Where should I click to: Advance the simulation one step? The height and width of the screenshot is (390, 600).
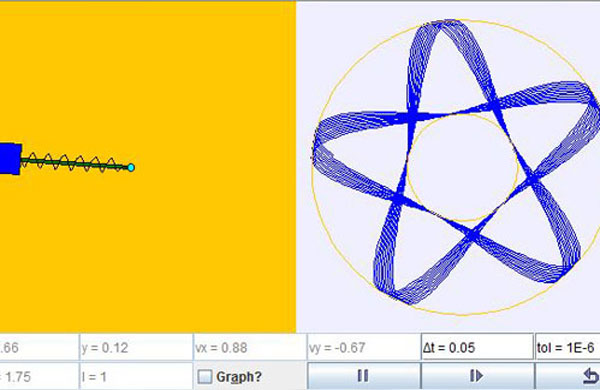pos(477,376)
